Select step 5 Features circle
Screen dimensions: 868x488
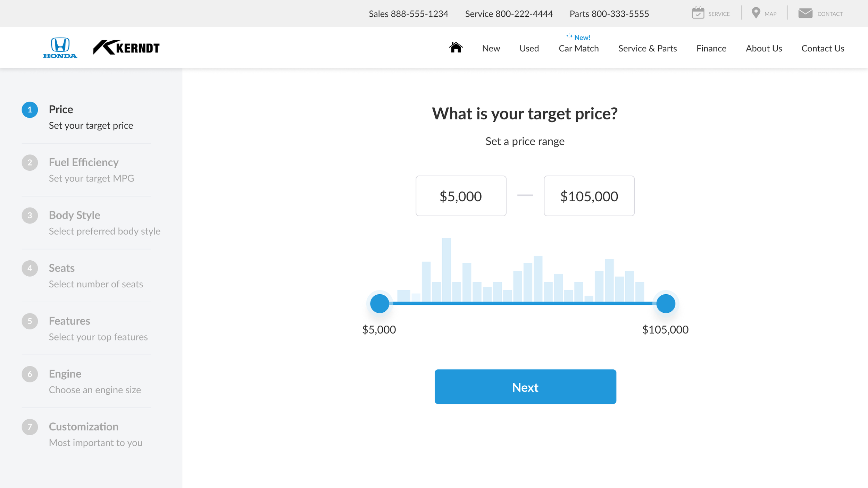[x=30, y=321]
